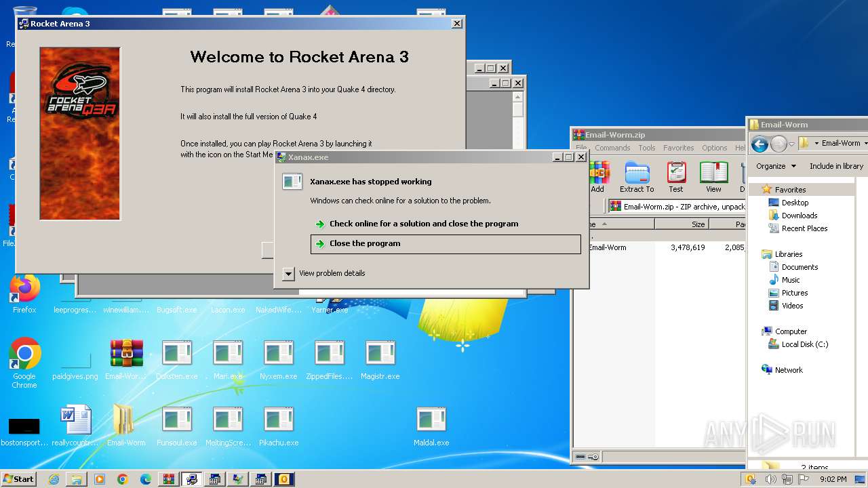The width and height of the screenshot is (868, 488).
Task: Click the WinRAR taskbar button
Action: pos(169,479)
